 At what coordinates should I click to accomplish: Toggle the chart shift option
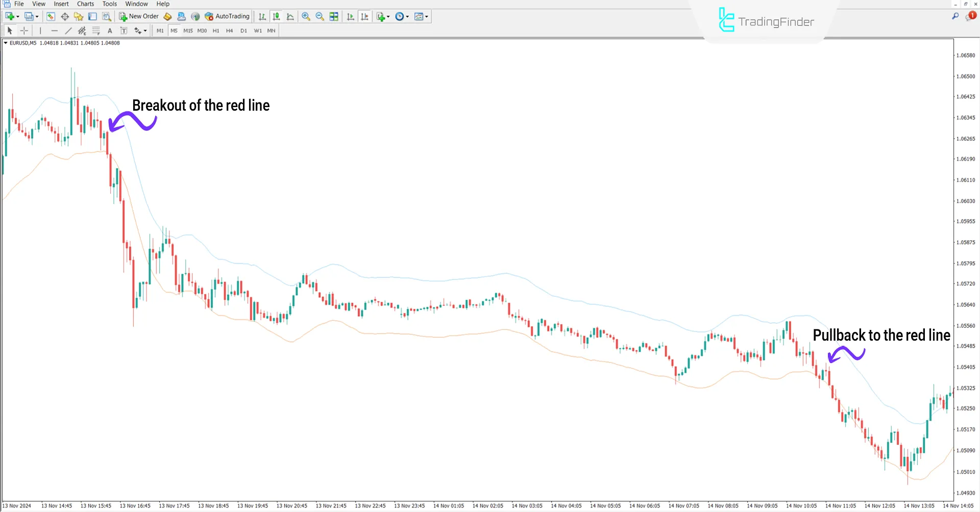tap(364, 16)
